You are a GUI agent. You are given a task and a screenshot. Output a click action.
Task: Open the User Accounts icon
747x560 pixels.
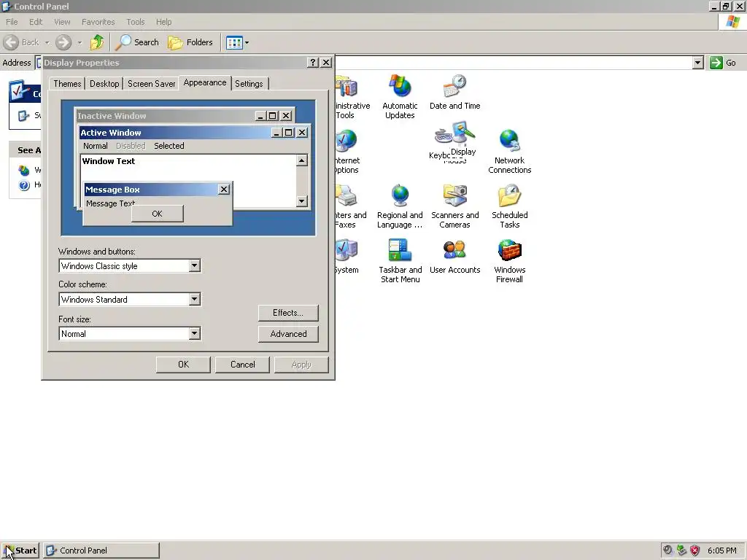(x=454, y=257)
